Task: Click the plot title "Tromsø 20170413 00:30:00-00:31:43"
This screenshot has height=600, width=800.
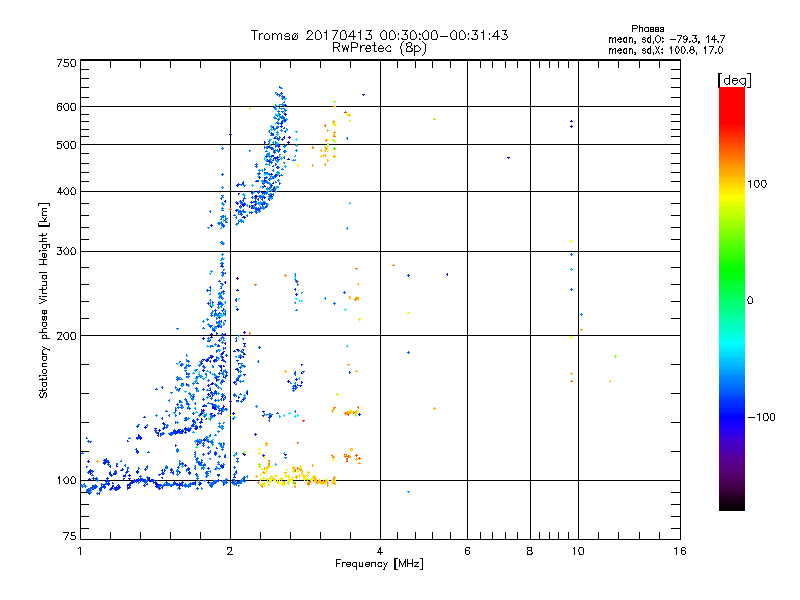Action: [379, 35]
